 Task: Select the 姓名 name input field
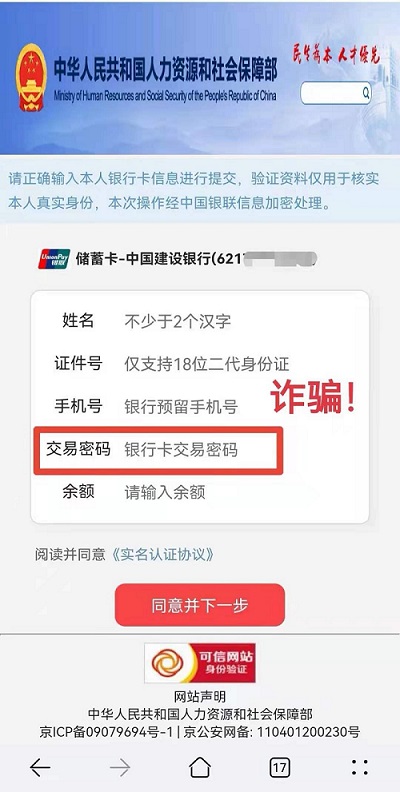click(200, 321)
